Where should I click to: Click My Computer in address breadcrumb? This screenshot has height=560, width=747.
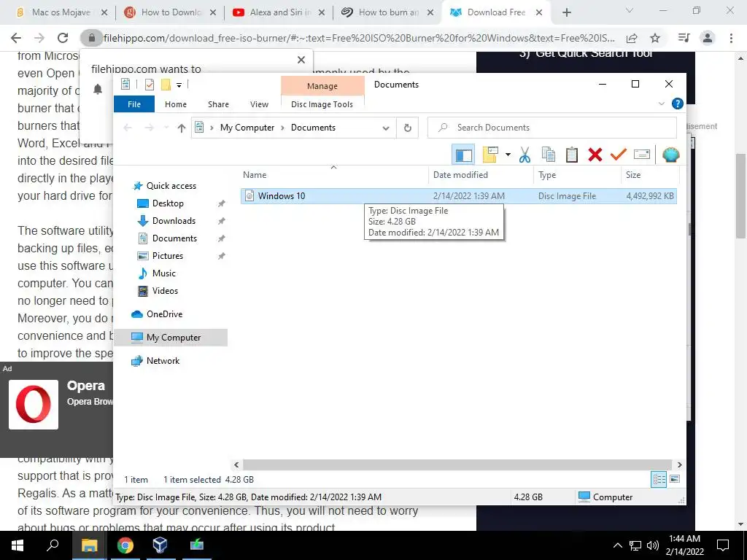247,128
